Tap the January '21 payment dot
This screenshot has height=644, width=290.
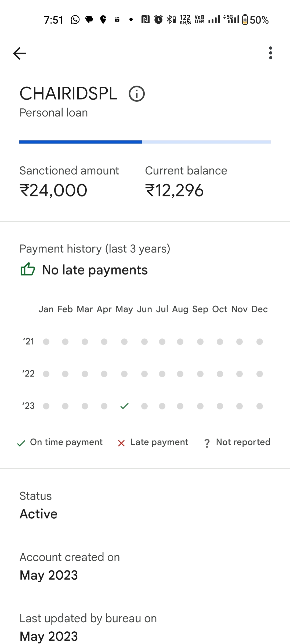46,342
